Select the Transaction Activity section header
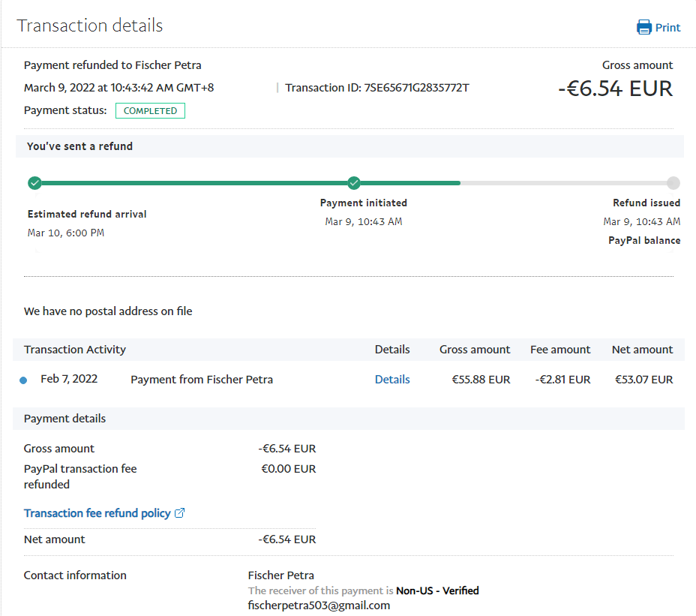The height and width of the screenshot is (616, 696). click(x=75, y=350)
